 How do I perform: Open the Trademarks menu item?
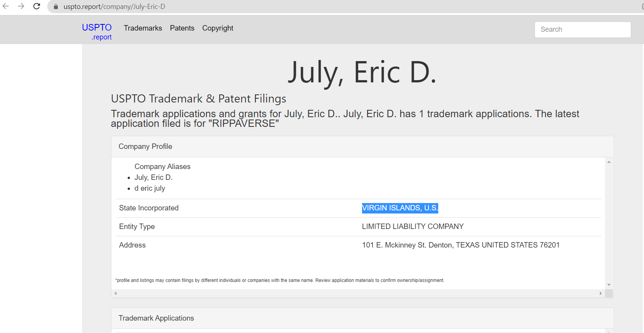[x=143, y=28]
